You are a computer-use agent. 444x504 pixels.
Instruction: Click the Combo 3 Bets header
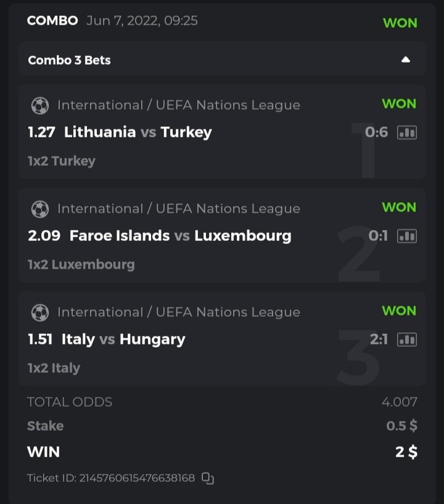coord(70,60)
